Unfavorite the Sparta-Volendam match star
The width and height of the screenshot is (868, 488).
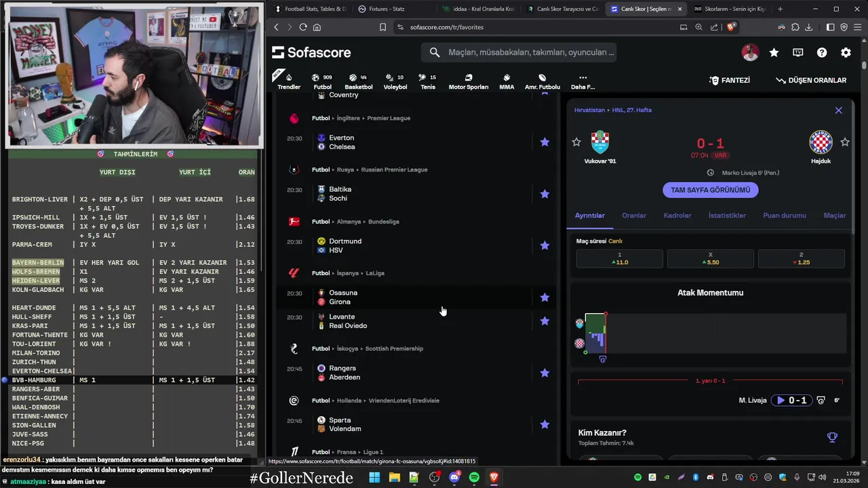[x=545, y=424]
